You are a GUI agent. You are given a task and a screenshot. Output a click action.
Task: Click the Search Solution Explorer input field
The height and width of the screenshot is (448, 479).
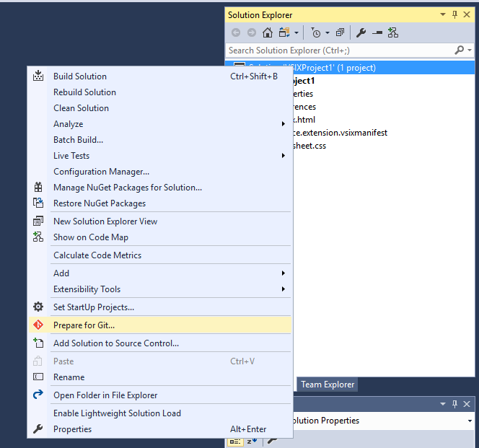click(x=339, y=50)
